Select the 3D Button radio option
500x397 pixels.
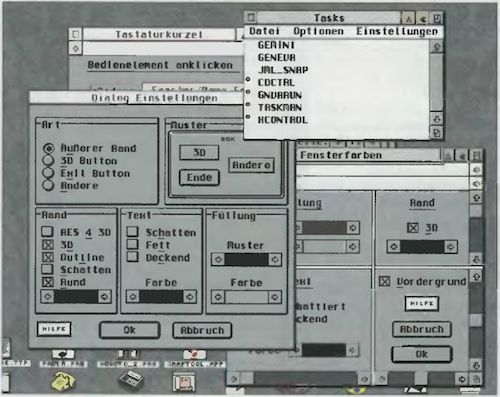click(48, 160)
